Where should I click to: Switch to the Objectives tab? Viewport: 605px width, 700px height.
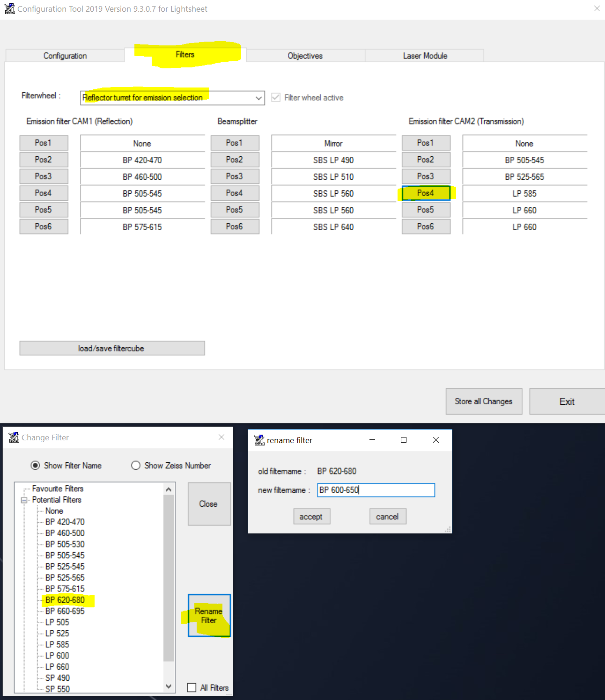(x=305, y=56)
